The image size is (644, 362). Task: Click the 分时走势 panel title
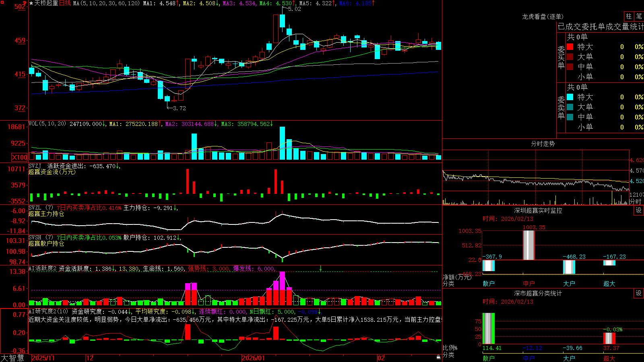543,144
